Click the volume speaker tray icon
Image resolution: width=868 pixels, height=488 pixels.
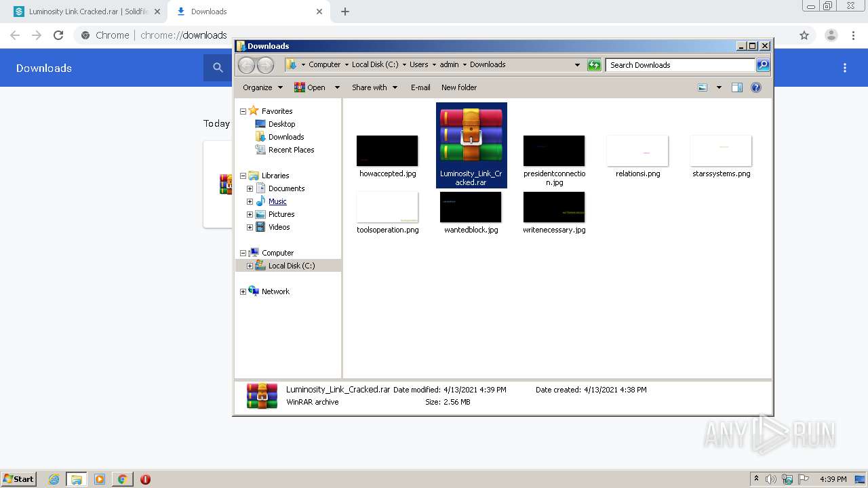coord(772,479)
